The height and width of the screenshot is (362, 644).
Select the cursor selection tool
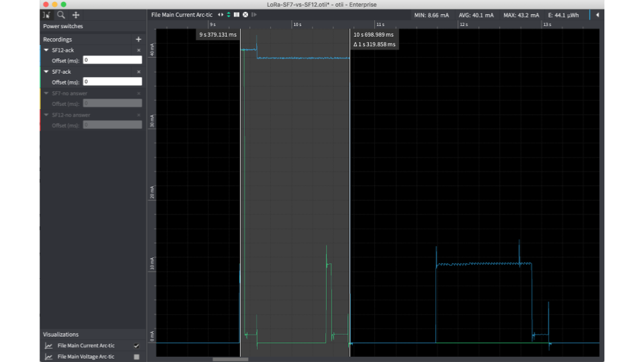(x=46, y=15)
